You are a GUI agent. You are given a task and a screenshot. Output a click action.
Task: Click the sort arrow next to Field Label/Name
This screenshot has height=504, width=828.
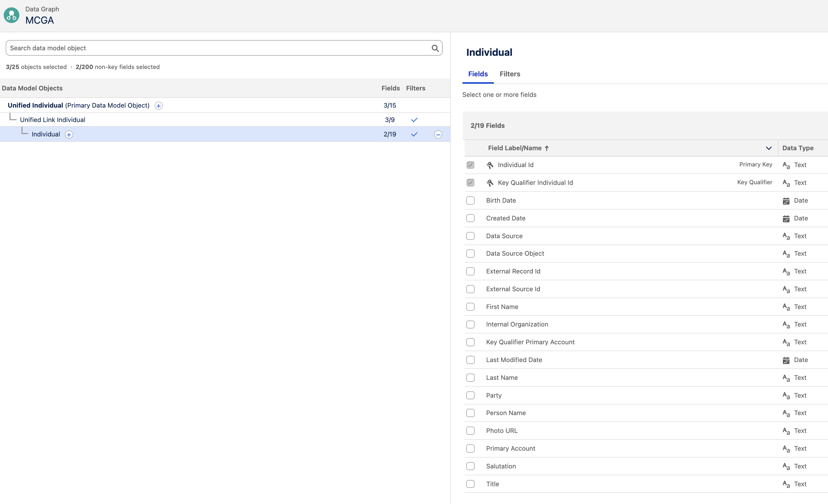547,148
